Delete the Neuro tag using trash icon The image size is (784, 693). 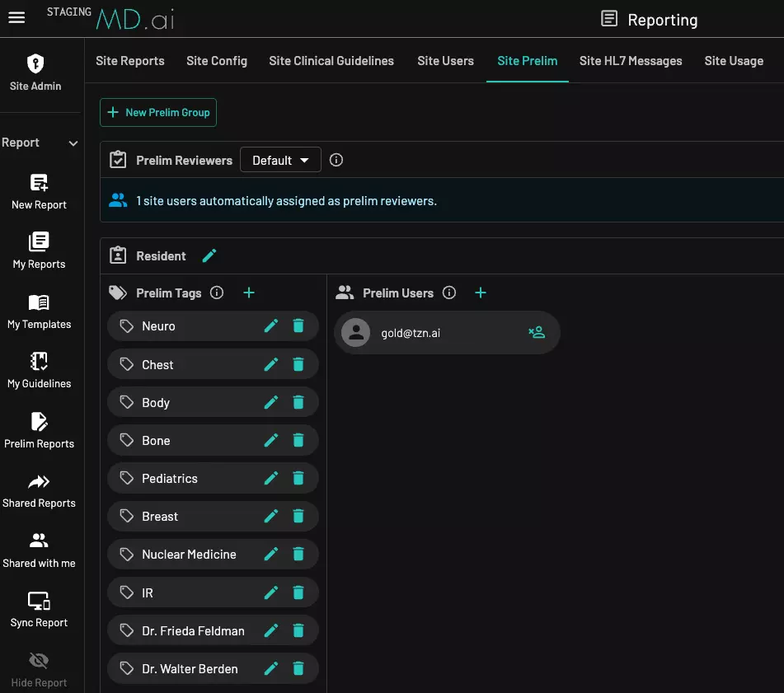point(298,326)
